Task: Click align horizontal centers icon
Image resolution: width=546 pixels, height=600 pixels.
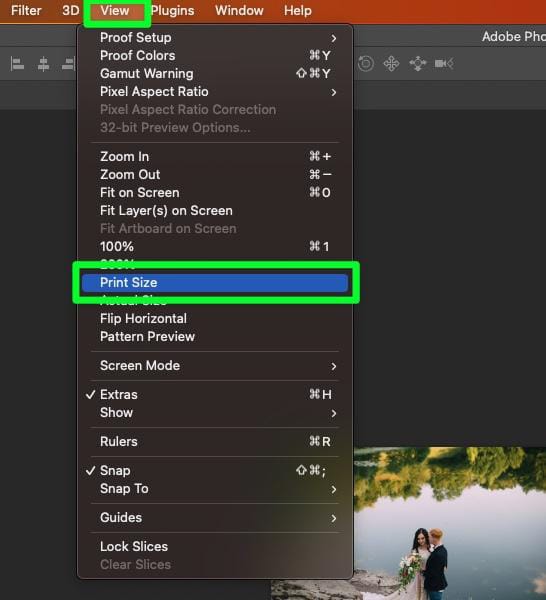Action: (x=43, y=64)
